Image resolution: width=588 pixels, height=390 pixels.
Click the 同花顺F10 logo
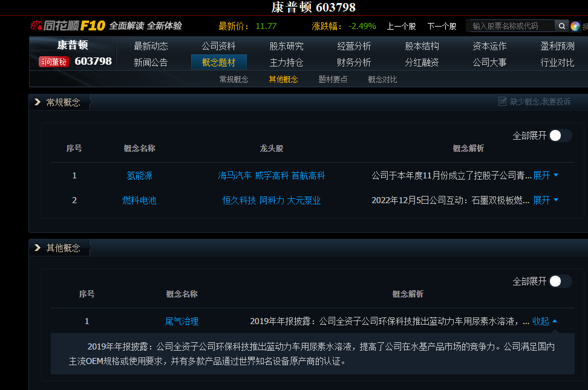(x=68, y=25)
